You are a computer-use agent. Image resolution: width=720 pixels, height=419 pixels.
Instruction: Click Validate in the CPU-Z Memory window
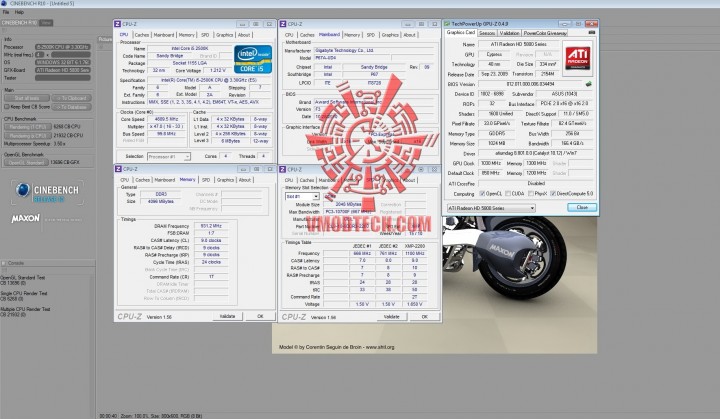pos(227,317)
